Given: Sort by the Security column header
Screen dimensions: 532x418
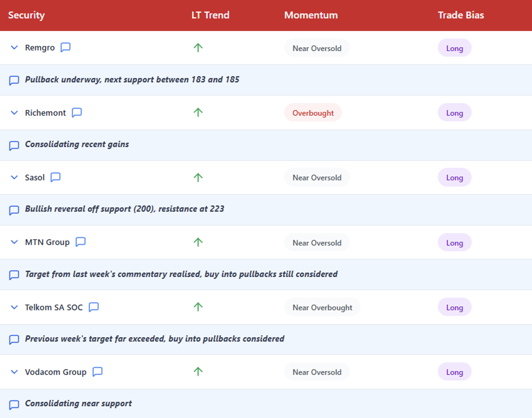Looking at the screenshot, I should pos(26,15).
